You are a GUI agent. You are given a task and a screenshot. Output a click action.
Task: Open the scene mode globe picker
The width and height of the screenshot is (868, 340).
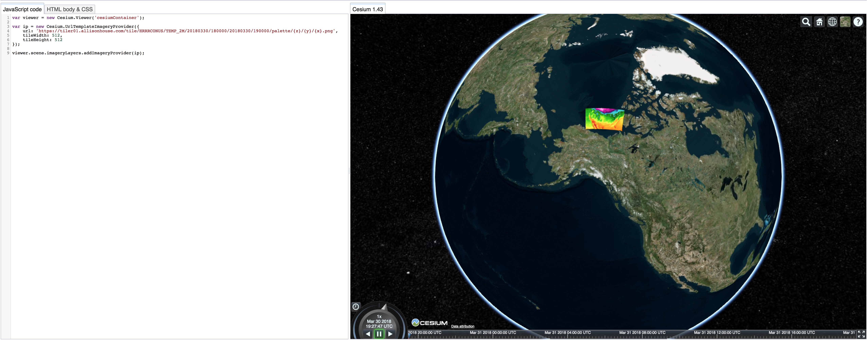click(x=832, y=22)
